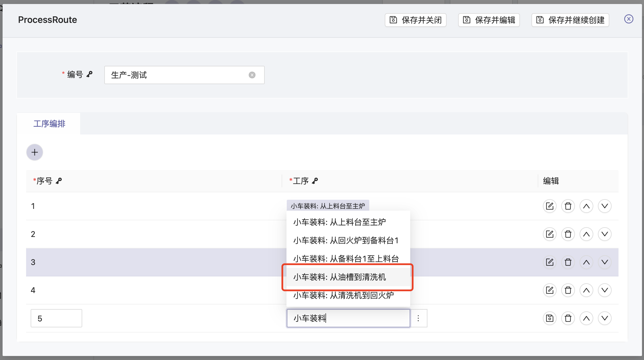Click the 保存并关闭 button
The width and height of the screenshot is (644, 360).
pyautogui.click(x=416, y=20)
